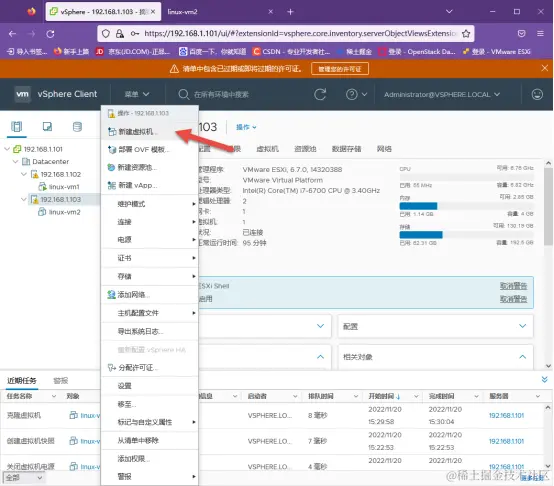The width and height of the screenshot is (554, 486).
Task: Open Tags and Custom Attributes submenu
Action: [149, 422]
